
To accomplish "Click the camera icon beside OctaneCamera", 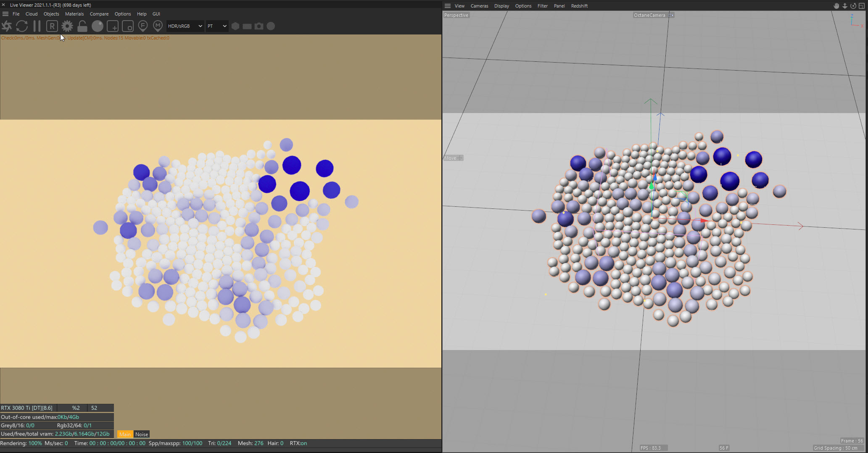I will [671, 15].
